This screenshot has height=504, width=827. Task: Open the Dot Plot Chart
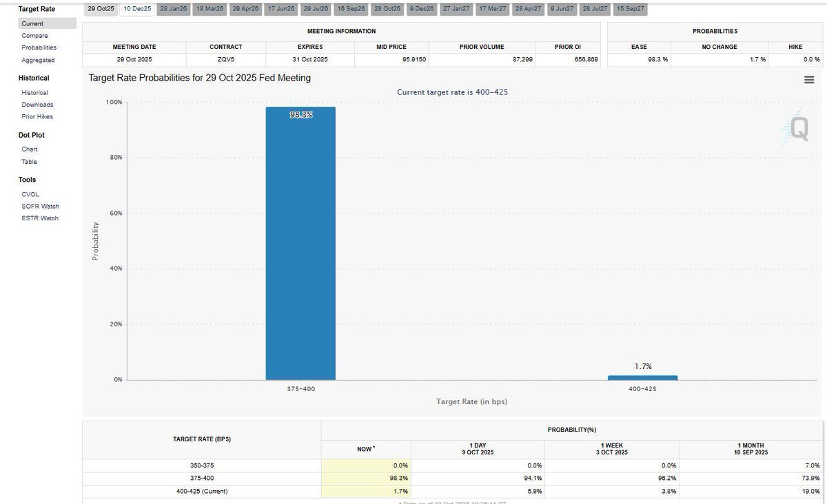(x=29, y=149)
